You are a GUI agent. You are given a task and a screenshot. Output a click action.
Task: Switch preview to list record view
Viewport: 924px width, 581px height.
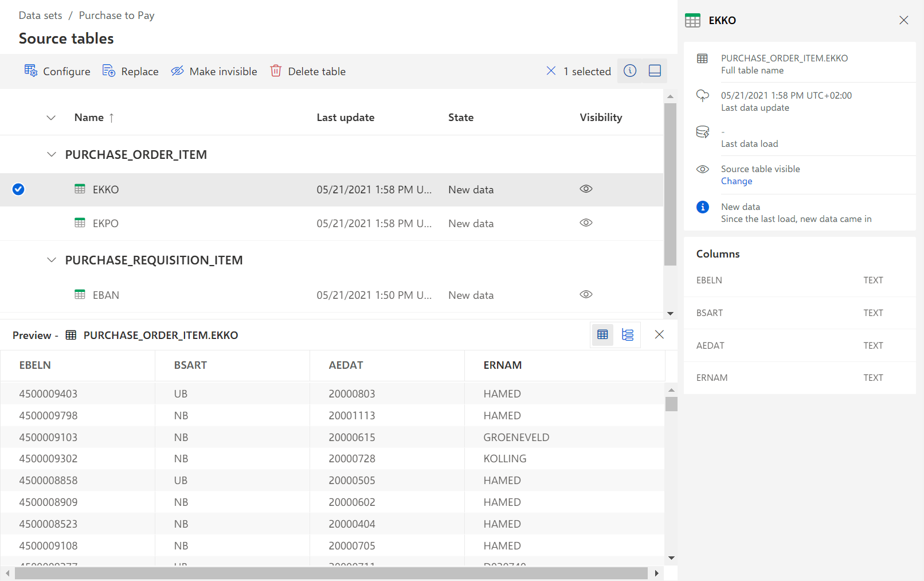628,335
